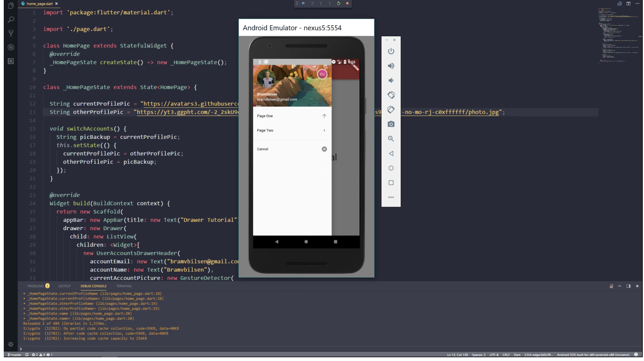Screen dimensions: 644x361
Task: Tap the Page One drawer item
Action: [292, 116]
